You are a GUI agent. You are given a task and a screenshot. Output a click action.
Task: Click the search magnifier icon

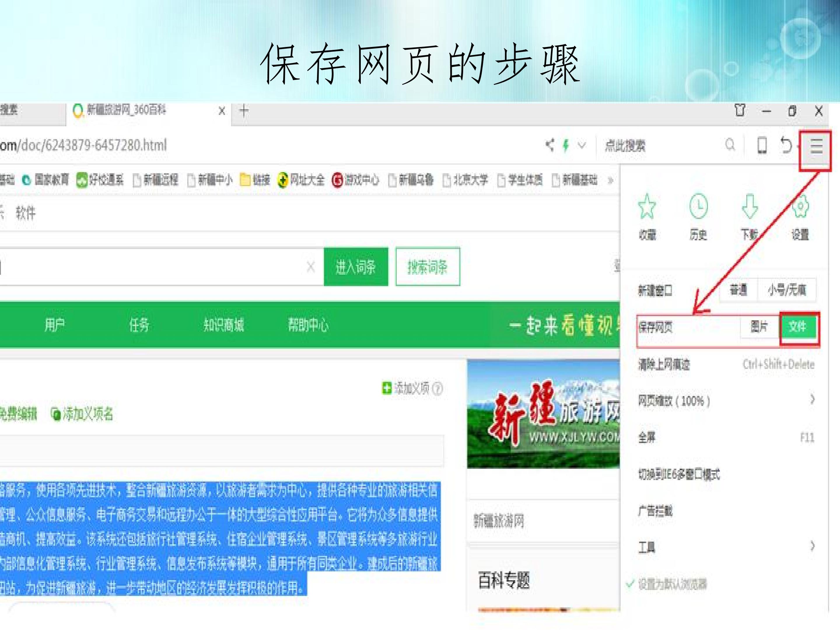click(730, 145)
